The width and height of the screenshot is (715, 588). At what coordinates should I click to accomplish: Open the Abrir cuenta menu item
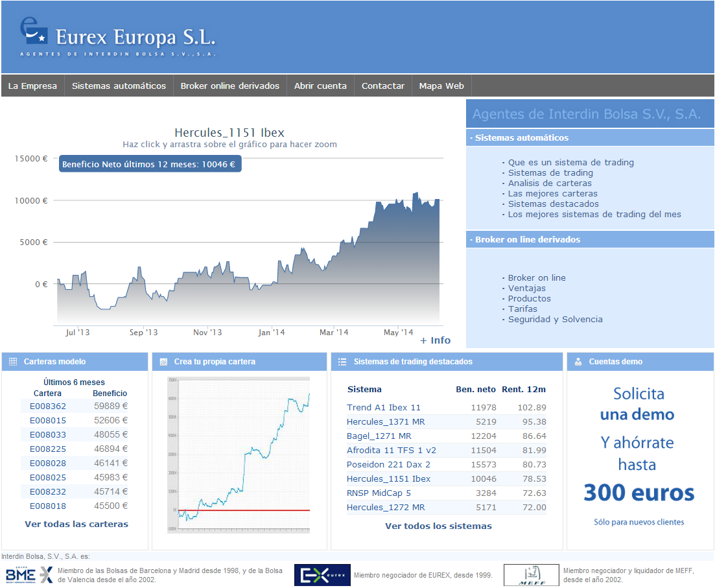(x=320, y=86)
